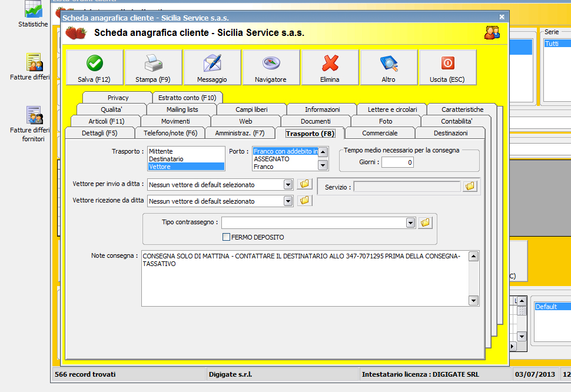Click the Giorni number input field

coord(398,162)
